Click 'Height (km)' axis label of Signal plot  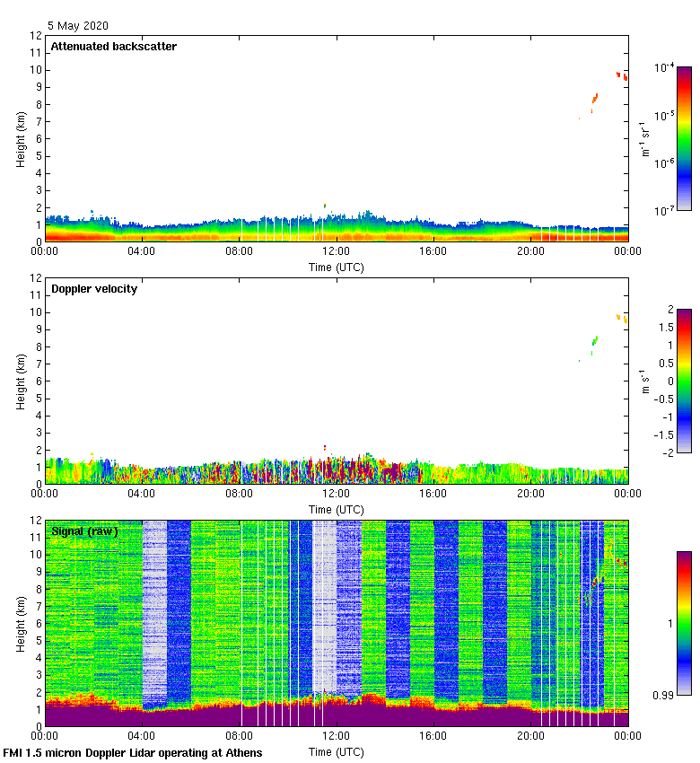click(21, 623)
